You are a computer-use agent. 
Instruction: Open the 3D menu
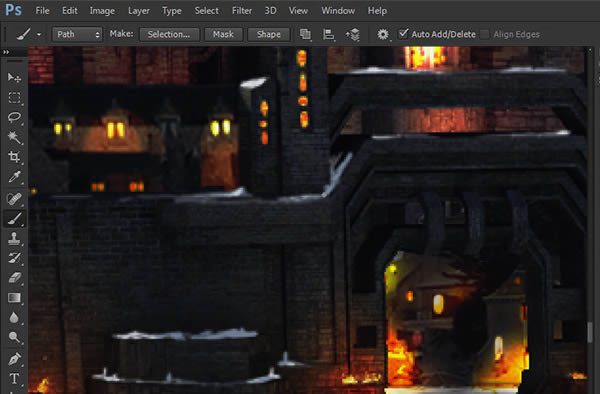271,11
